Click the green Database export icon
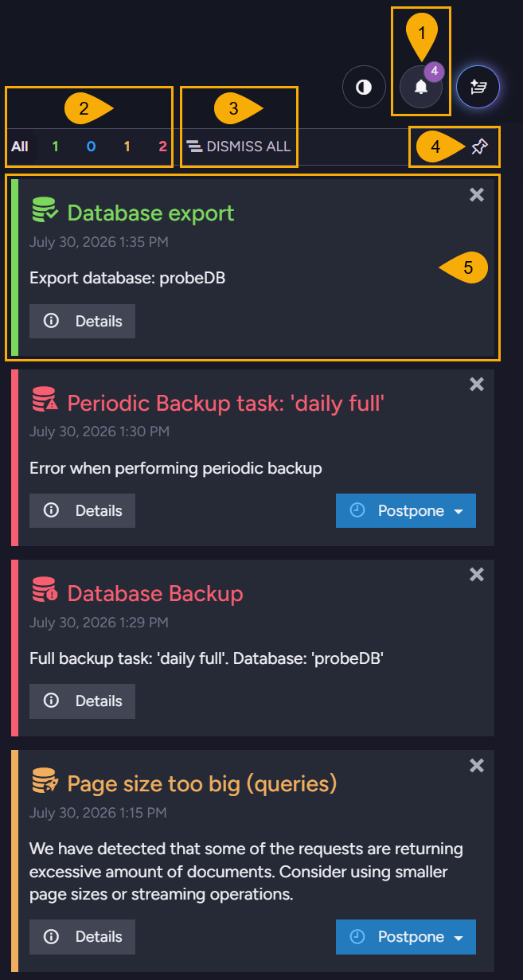 click(45, 212)
